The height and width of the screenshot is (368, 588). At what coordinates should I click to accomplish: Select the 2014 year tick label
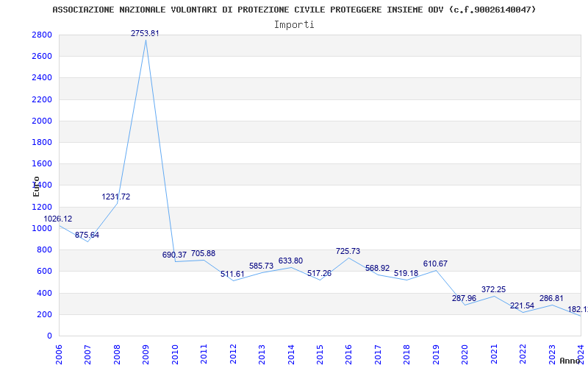291,355
